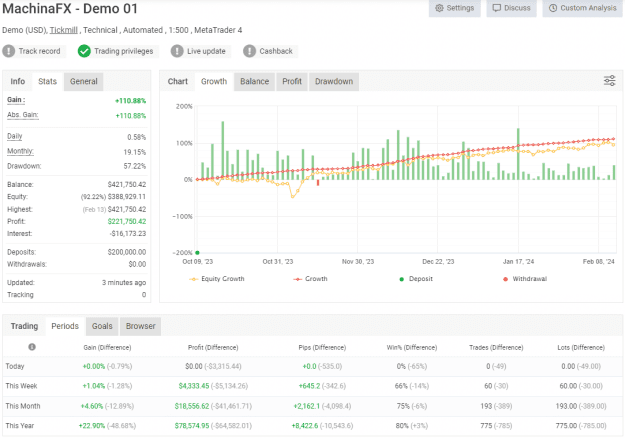
Task: Toggle the Deposit legend series
Action: (416, 279)
